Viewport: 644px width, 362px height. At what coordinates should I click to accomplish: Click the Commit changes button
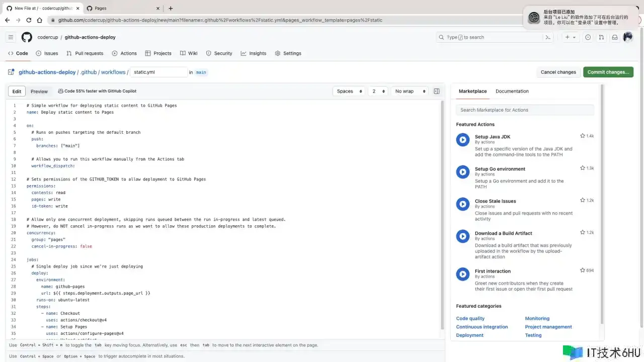(x=608, y=72)
